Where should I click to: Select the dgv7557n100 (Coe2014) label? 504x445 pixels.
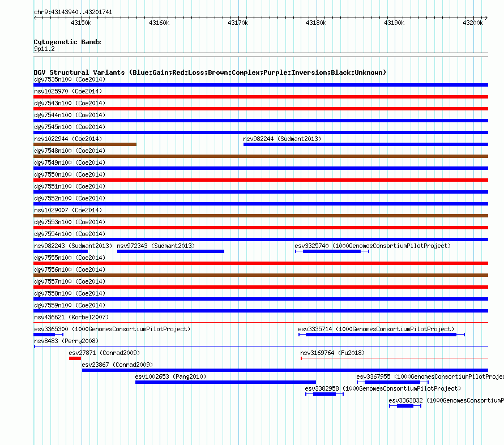70,281
